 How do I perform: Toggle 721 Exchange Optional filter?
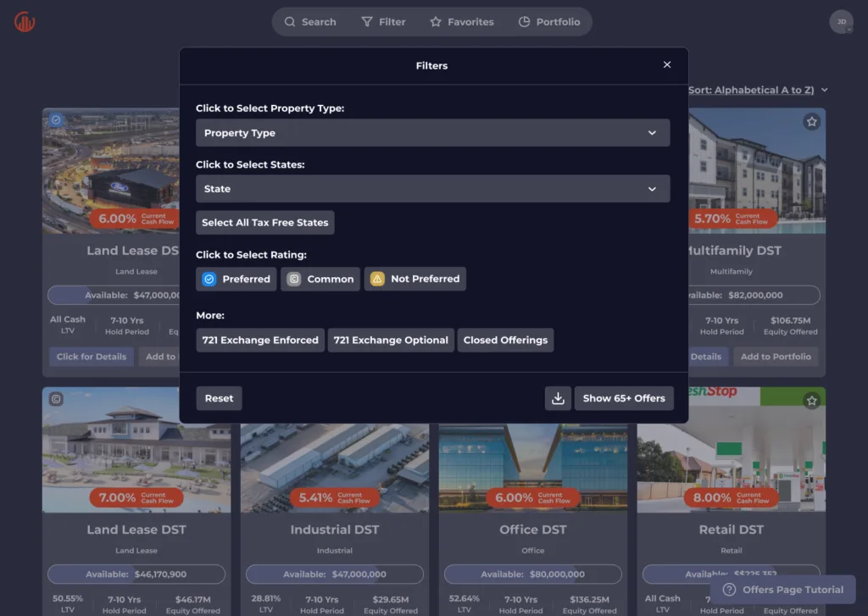pyautogui.click(x=391, y=340)
